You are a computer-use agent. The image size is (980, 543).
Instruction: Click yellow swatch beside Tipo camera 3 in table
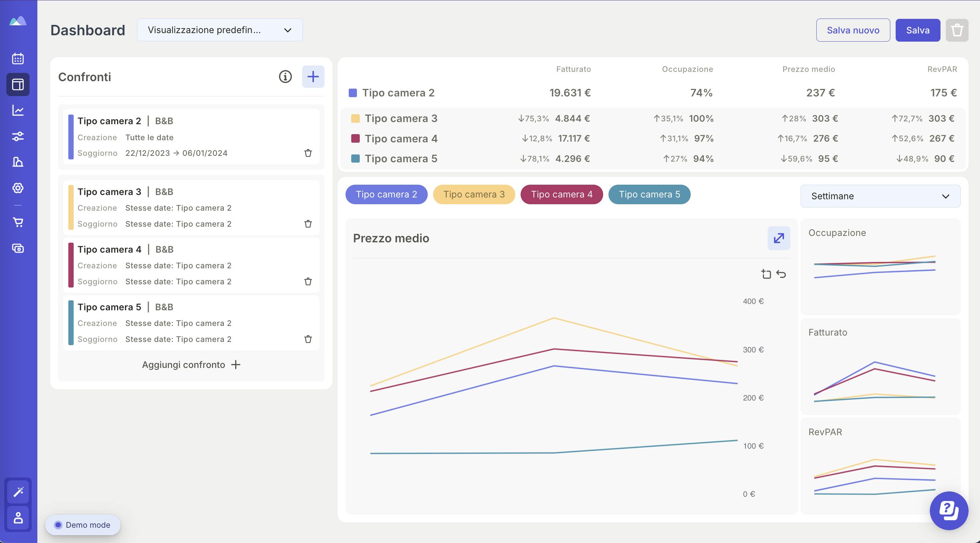tap(355, 118)
